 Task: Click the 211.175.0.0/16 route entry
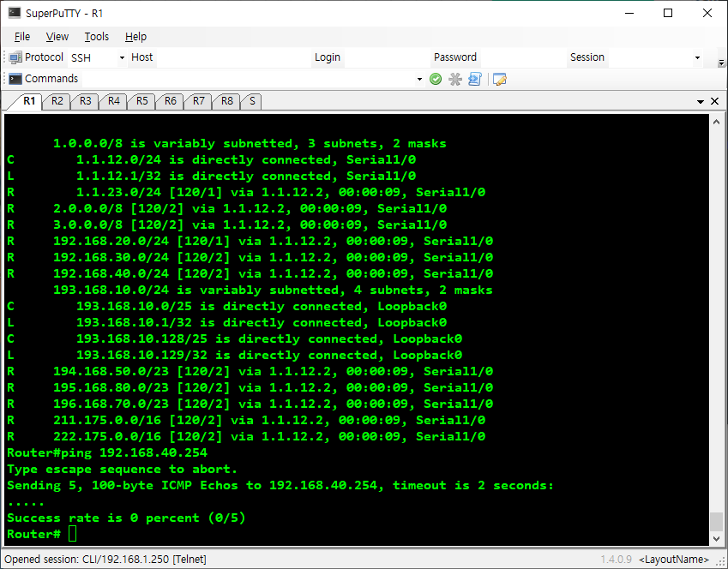pos(246,421)
